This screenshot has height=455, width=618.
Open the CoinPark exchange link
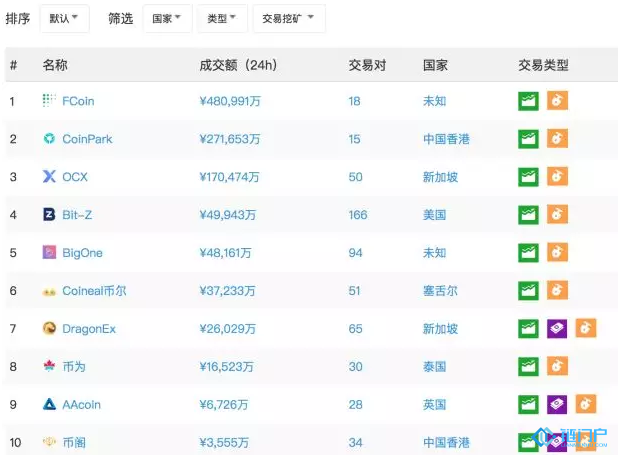pos(87,139)
